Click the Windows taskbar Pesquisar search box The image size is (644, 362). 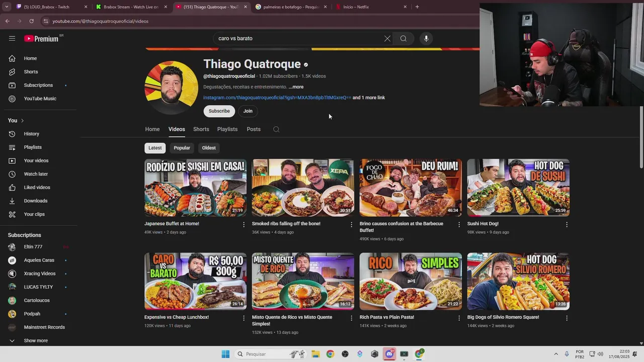272,354
